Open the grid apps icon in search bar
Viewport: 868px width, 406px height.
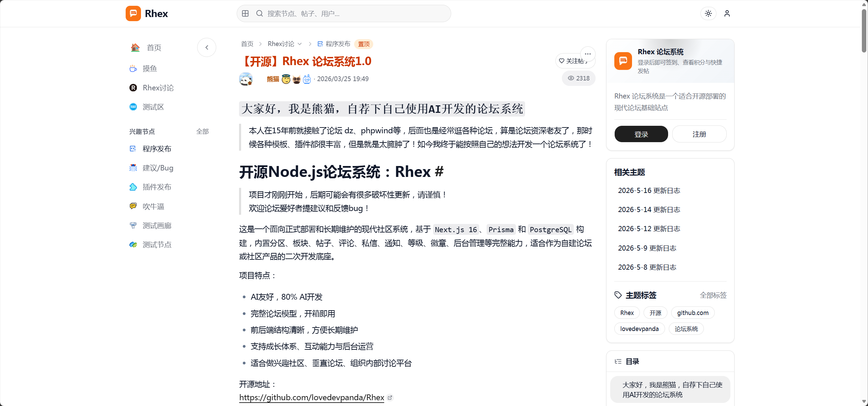[x=245, y=14]
